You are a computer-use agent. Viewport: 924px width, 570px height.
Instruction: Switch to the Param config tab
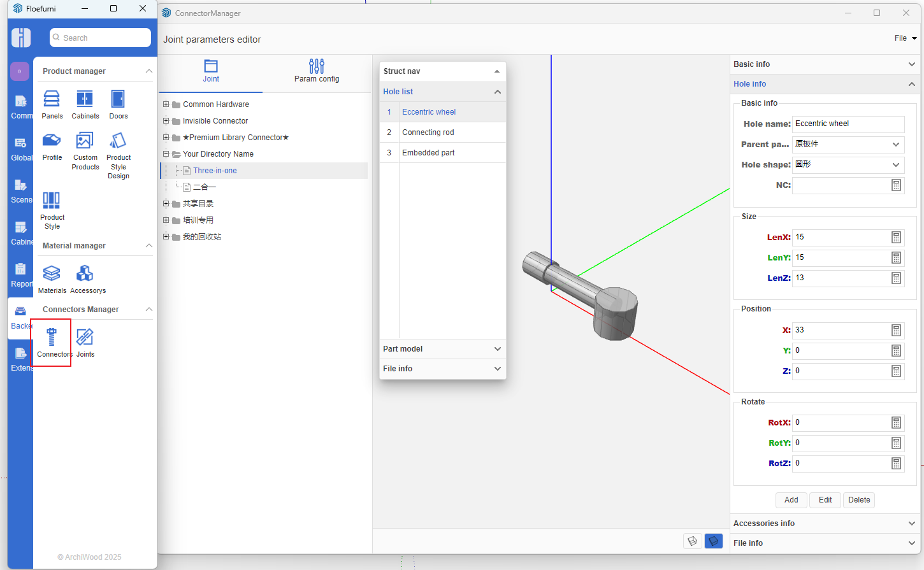click(x=317, y=71)
